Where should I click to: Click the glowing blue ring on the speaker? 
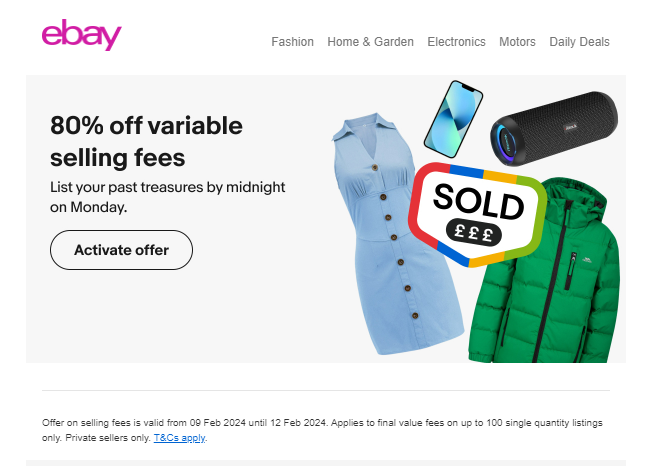[504, 140]
